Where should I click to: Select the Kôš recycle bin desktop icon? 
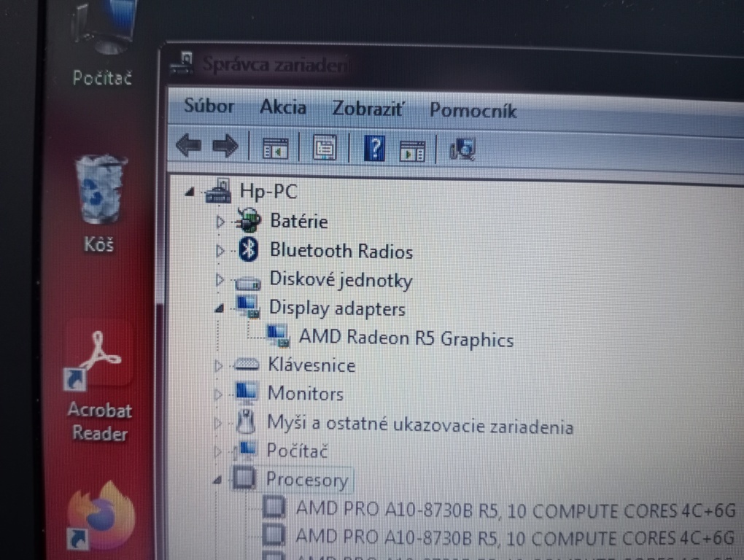(100, 203)
